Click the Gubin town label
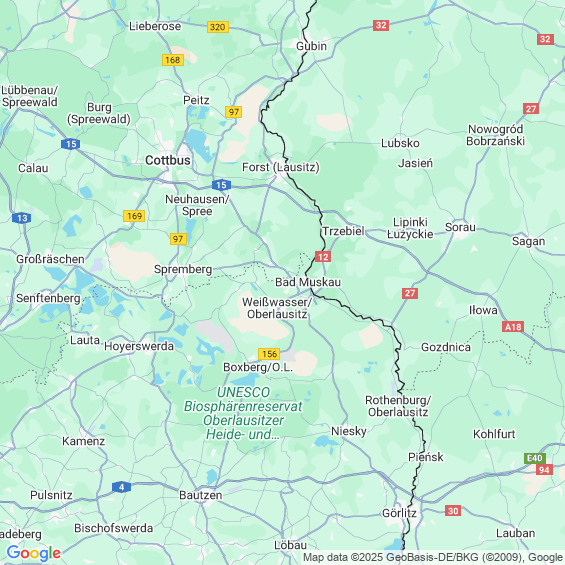This screenshot has height=565, width=565. point(311,46)
